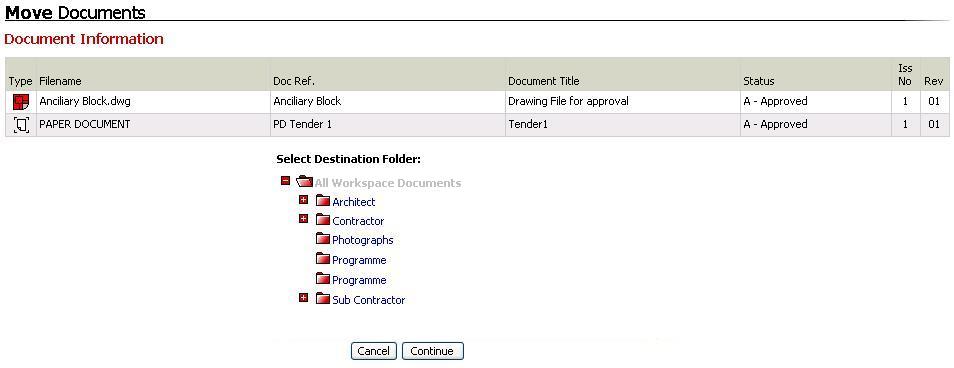The image size is (954, 368).
Task: Expand the Contractor folder node
Action: [x=304, y=219]
